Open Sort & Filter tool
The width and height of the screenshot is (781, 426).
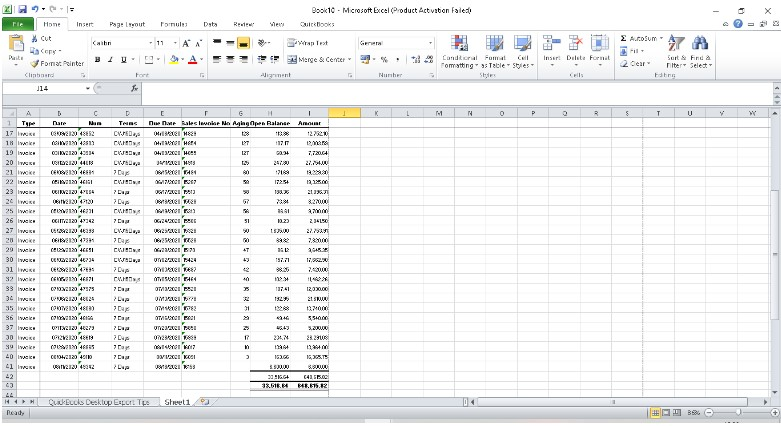coord(676,52)
